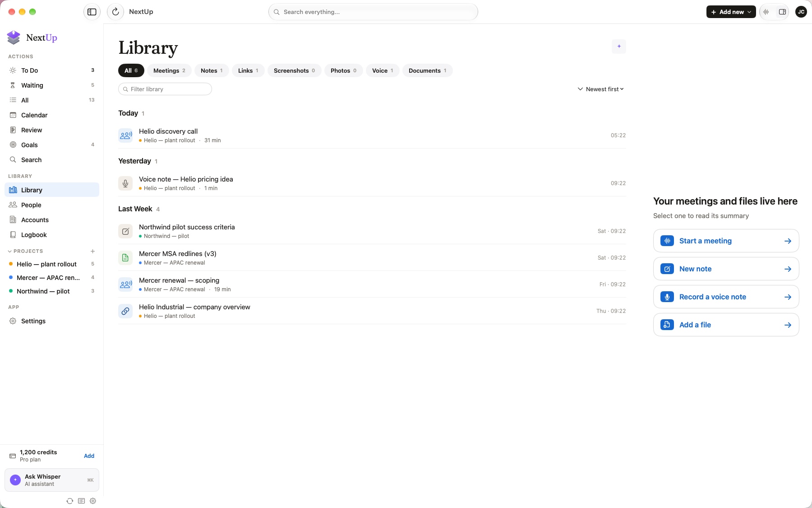
Task: Click the list view icon at sidebar bottom
Action: pyautogui.click(x=81, y=501)
